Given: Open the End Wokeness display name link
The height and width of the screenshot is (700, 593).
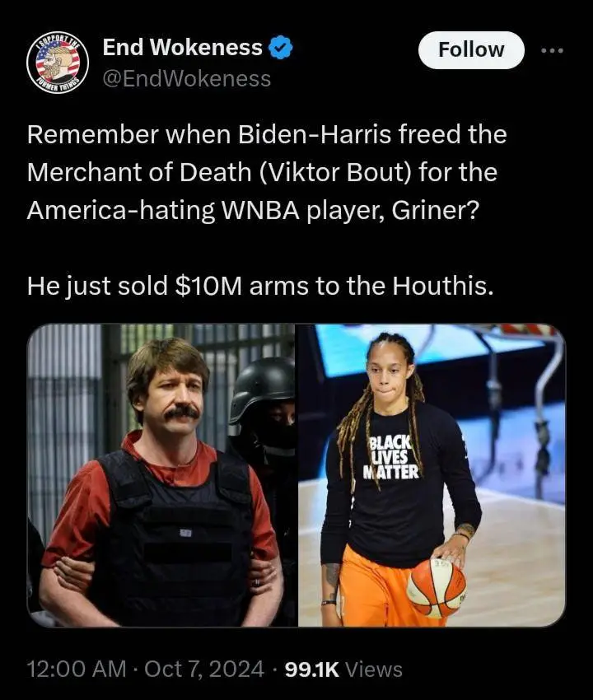Looking at the screenshot, I should (183, 47).
